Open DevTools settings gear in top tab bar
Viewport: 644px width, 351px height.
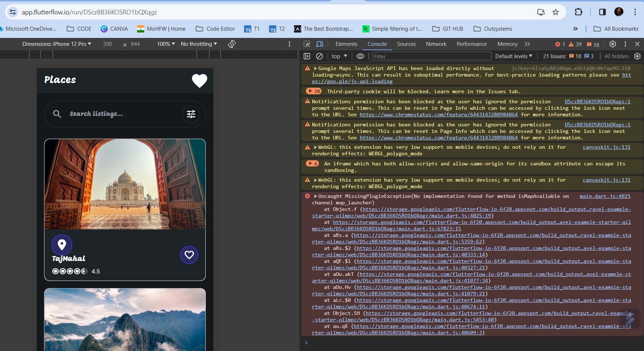[x=613, y=44]
